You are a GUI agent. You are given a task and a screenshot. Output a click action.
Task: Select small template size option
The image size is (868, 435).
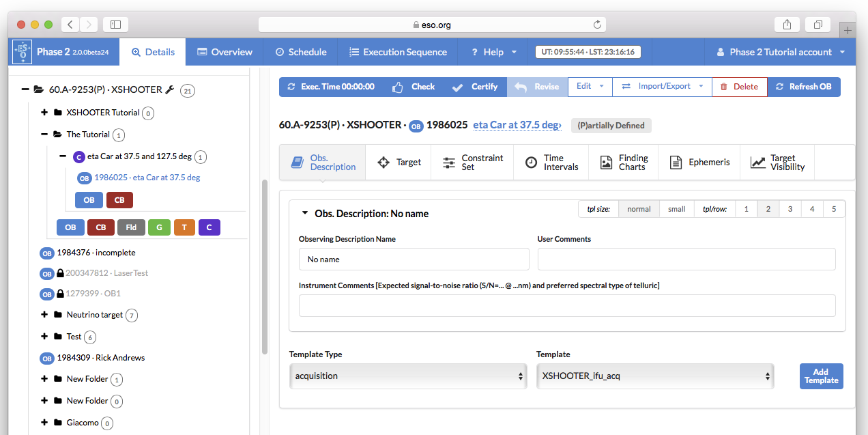[x=676, y=209]
